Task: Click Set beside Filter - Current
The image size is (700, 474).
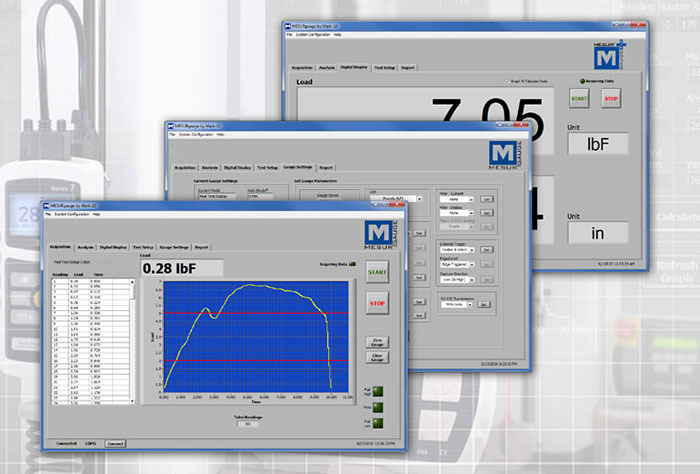Action: pos(487,199)
